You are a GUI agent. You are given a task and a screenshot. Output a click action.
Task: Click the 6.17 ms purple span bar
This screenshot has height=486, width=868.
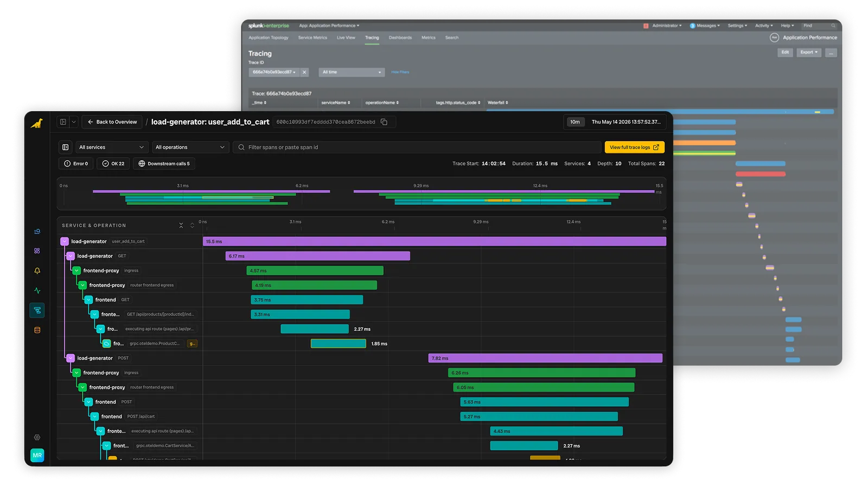[x=318, y=256]
